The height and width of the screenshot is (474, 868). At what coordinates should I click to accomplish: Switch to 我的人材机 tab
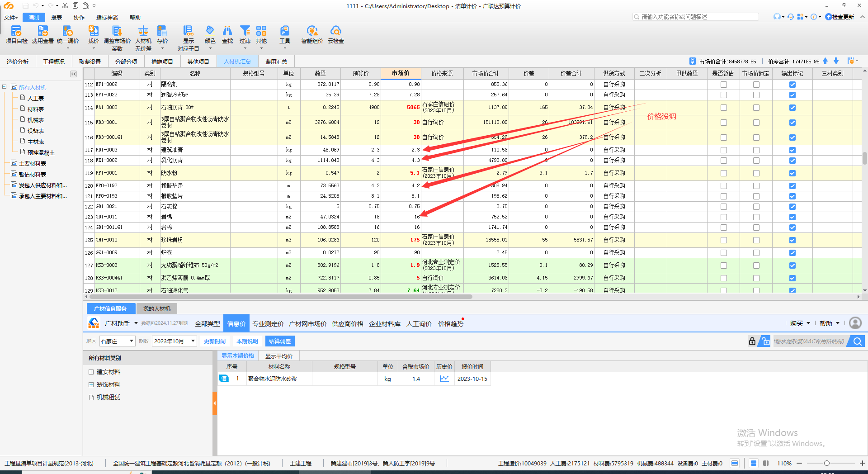click(156, 308)
